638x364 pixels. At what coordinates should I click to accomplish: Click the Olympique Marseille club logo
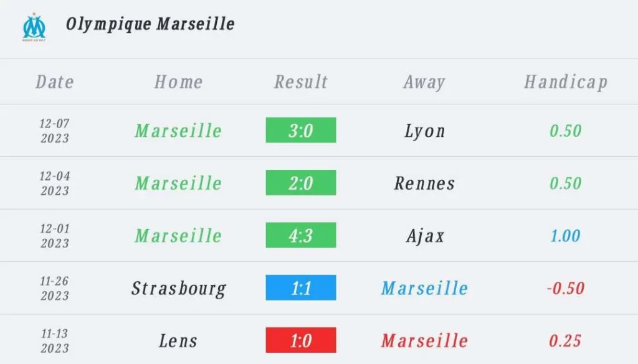click(x=34, y=27)
